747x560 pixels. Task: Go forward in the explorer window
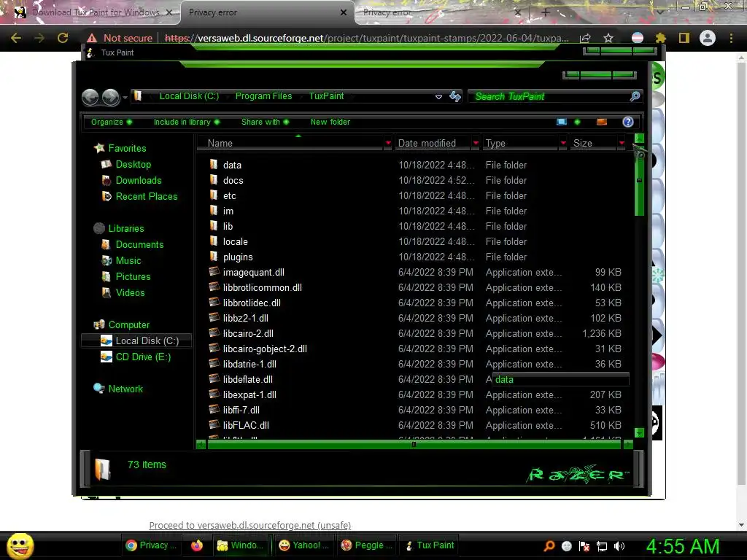pyautogui.click(x=111, y=97)
